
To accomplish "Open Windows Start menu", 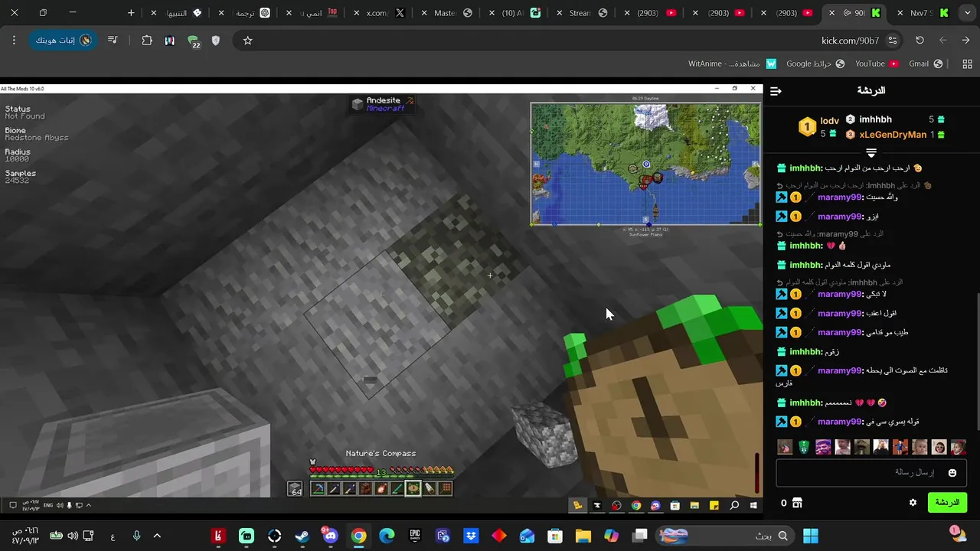I will coord(811,536).
